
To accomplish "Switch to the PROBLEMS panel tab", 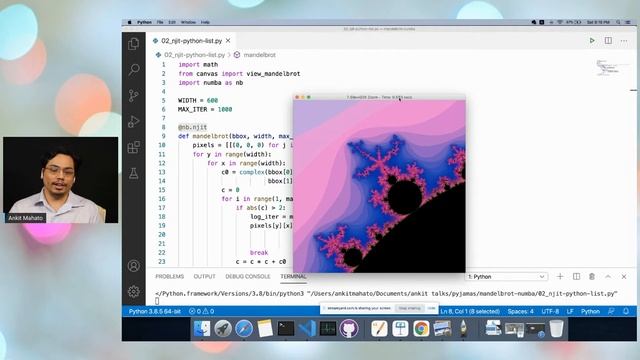I will (169, 276).
